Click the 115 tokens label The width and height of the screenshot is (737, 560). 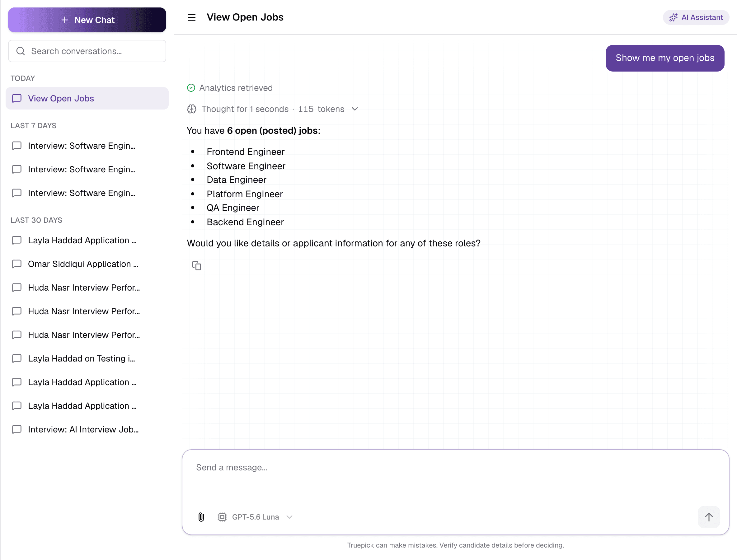[x=321, y=109]
